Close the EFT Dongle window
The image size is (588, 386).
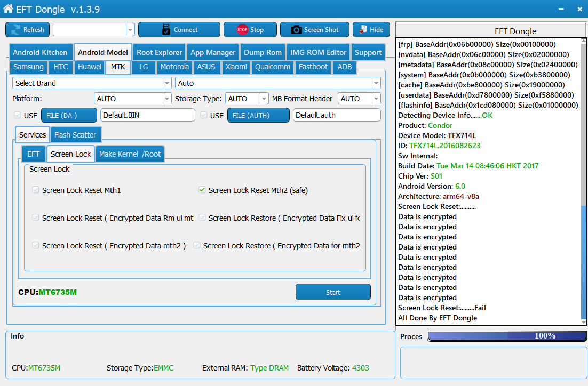[x=580, y=9]
